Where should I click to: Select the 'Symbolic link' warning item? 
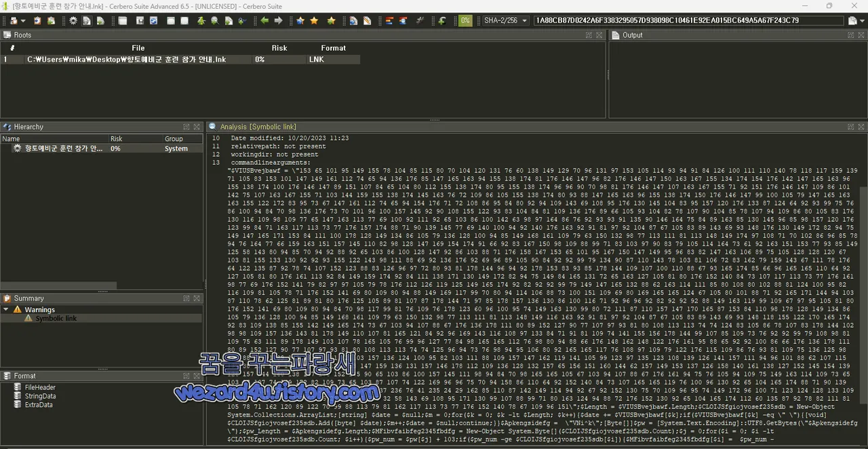tap(56, 318)
